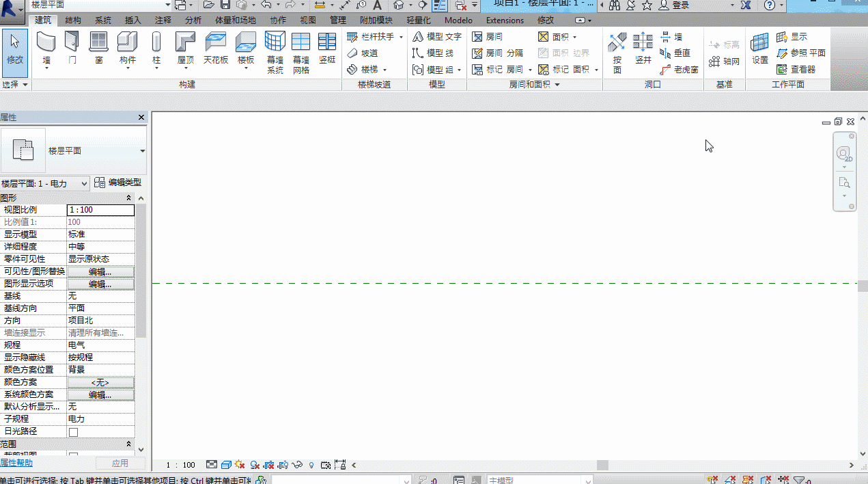The height and width of the screenshot is (484, 868).
Task: Click the 坡道 (Ramp) tool
Action: point(363,53)
